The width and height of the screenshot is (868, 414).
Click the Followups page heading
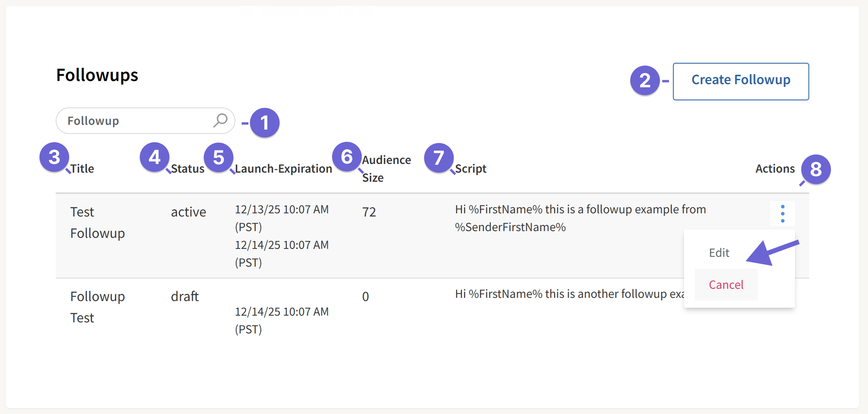(x=97, y=75)
